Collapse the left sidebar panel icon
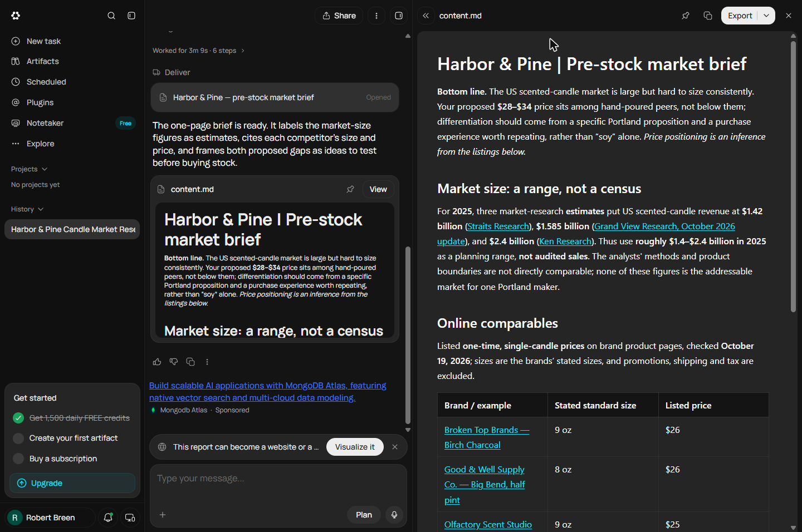Screen dimensions: 802x532 click(131, 16)
